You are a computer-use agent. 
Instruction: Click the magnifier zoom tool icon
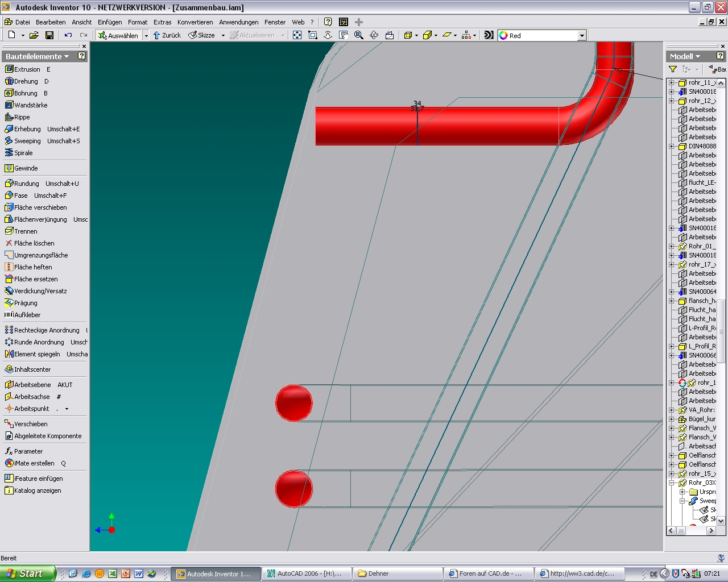point(359,35)
